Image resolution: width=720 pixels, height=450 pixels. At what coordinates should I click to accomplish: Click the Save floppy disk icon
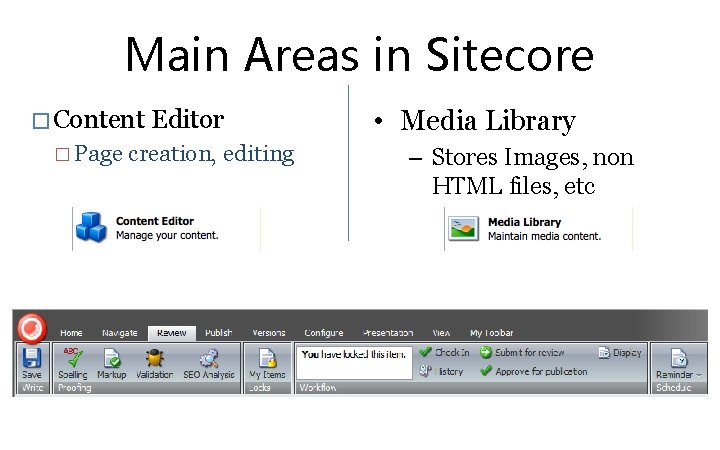(x=32, y=358)
